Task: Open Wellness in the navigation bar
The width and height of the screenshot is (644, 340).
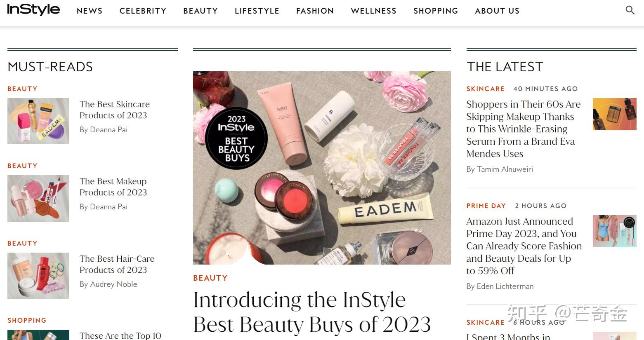Action: click(373, 11)
